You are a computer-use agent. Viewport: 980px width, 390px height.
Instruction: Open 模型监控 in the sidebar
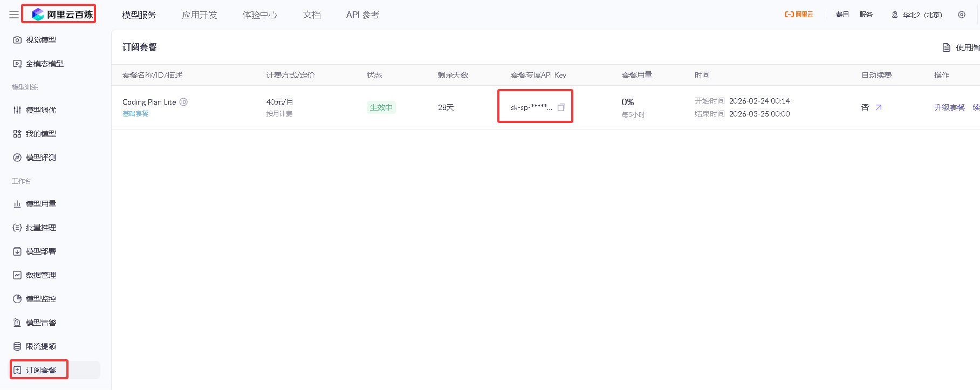[x=41, y=299]
